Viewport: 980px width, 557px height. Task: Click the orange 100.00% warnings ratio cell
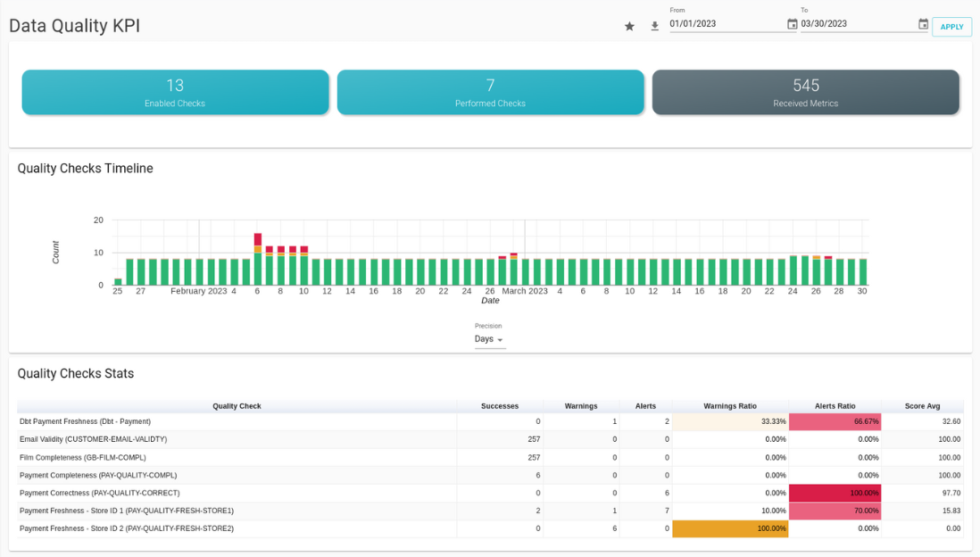(730, 528)
